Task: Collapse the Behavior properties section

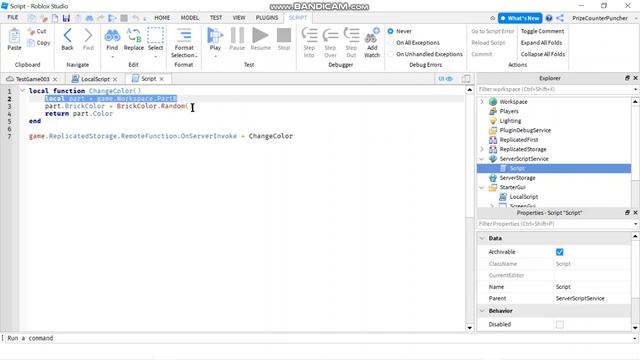Action: tap(482, 311)
